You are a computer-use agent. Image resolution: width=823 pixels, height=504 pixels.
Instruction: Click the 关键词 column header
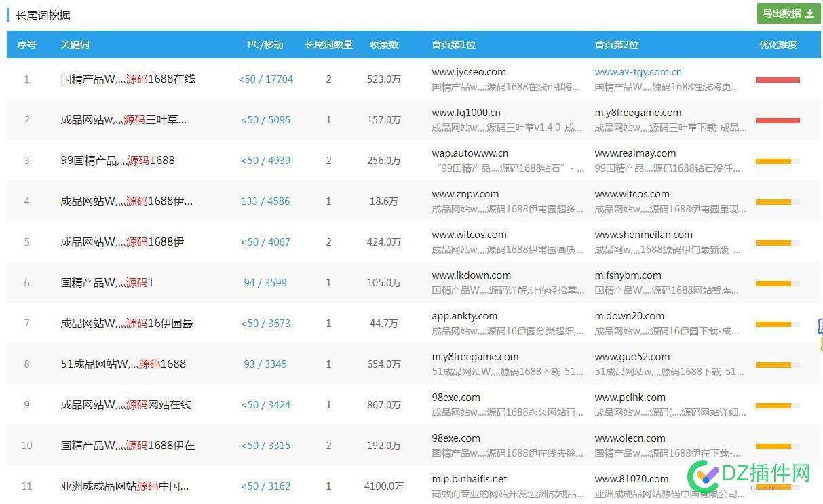[75, 45]
